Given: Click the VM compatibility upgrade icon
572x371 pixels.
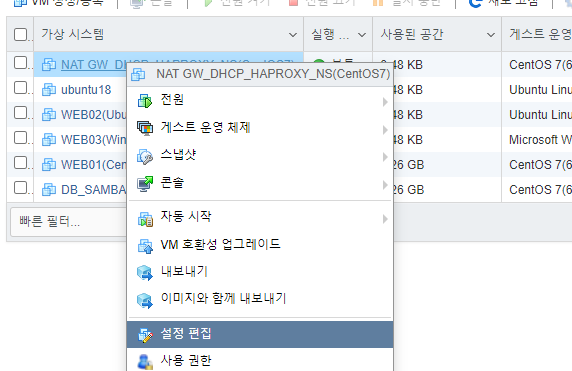Looking at the screenshot, I should [x=145, y=246].
